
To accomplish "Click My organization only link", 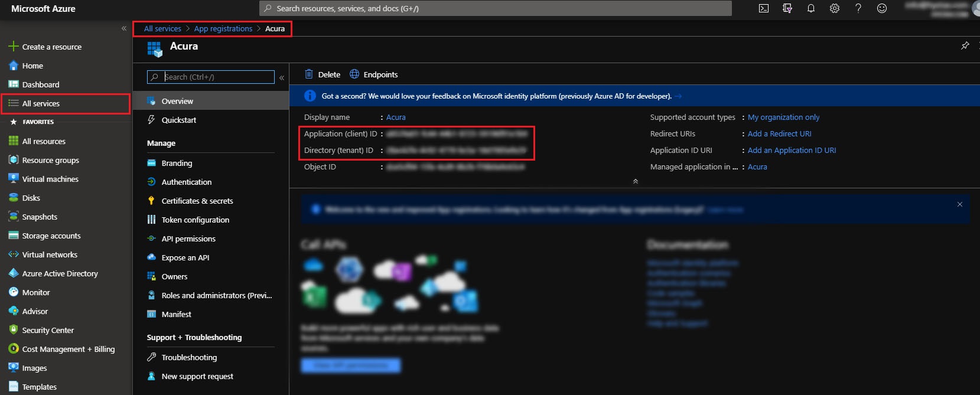I will [783, 117].
